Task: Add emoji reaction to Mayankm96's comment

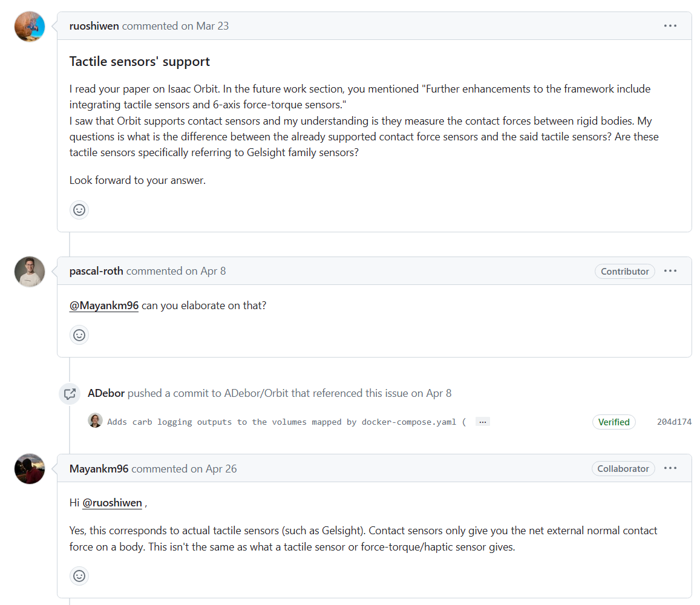Action: click(x=79, y=576)
